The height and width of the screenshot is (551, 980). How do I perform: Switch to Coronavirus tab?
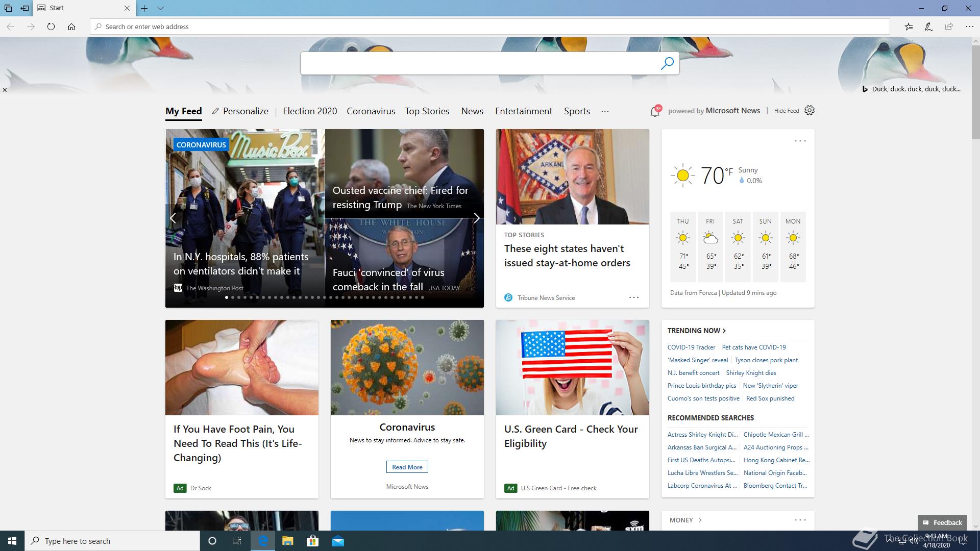371,111
